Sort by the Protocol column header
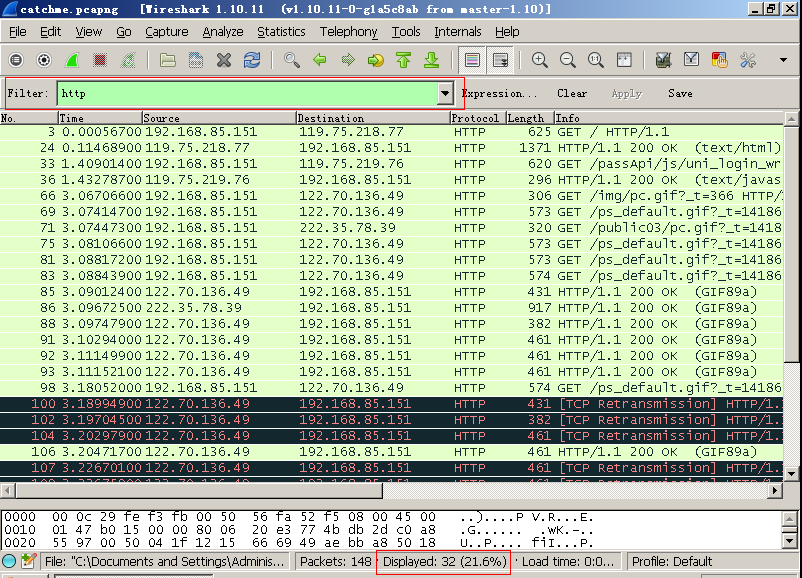The width and height of the screenshot is (802, 578). (478, 118)
